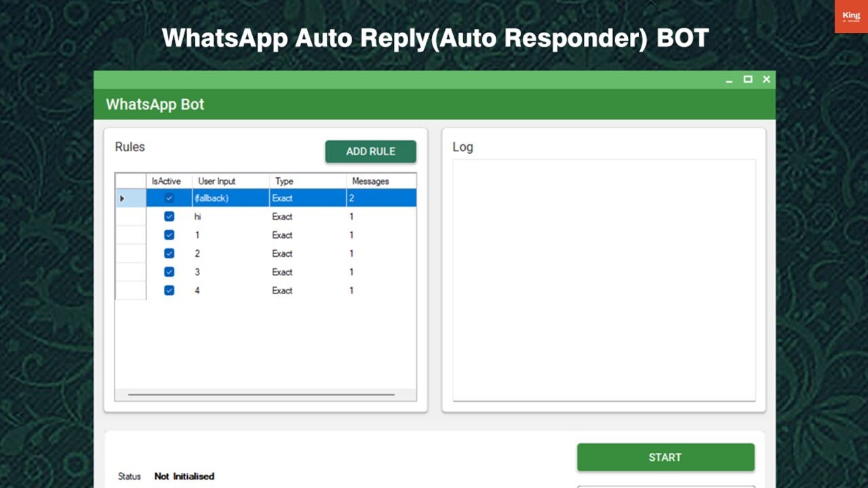
Task: Maximize the WhatsApp Bot window
Action: tap(747, 79)
